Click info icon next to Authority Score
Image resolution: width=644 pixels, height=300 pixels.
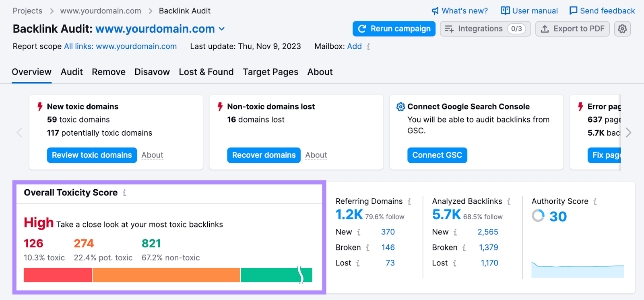tap(595, 201)
